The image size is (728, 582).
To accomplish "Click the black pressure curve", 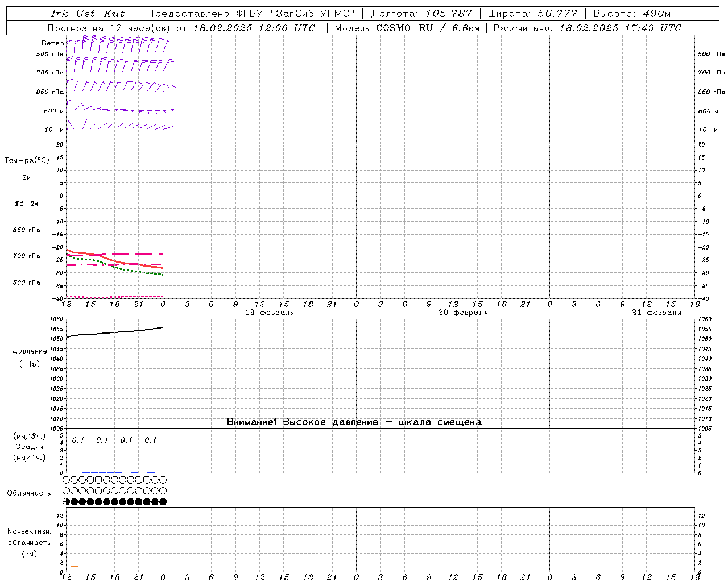I will [x=114, y=332].
